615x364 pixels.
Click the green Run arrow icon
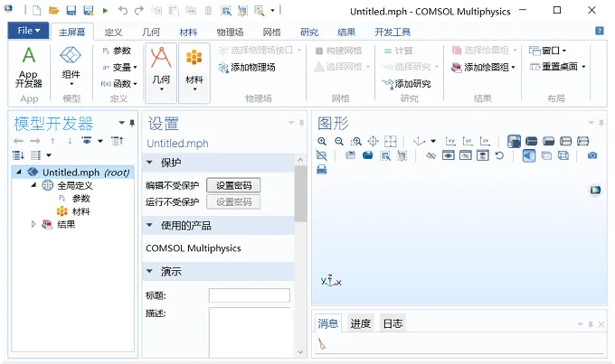pos(105,11)
